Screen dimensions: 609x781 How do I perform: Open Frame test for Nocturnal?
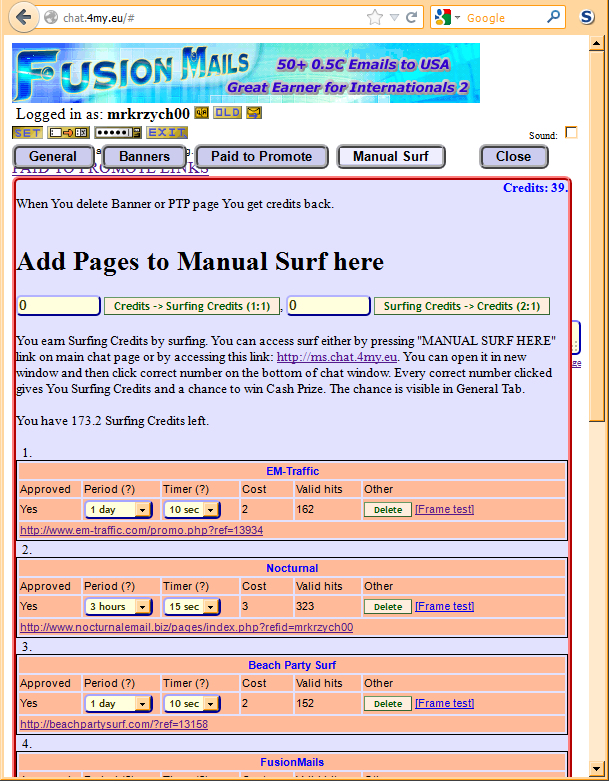tap(444, 606)
